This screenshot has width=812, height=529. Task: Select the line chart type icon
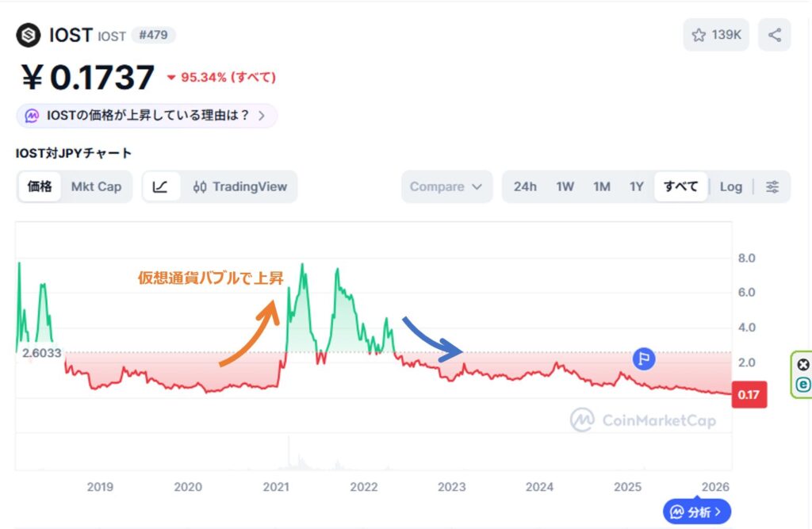coord(160,186)
